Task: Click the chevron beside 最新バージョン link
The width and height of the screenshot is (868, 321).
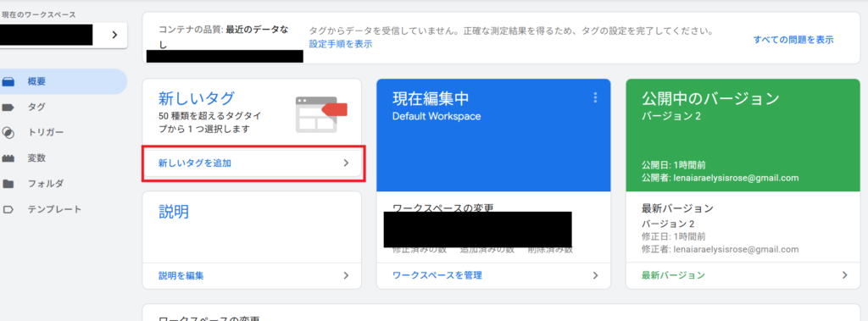Action: (845, 275)
